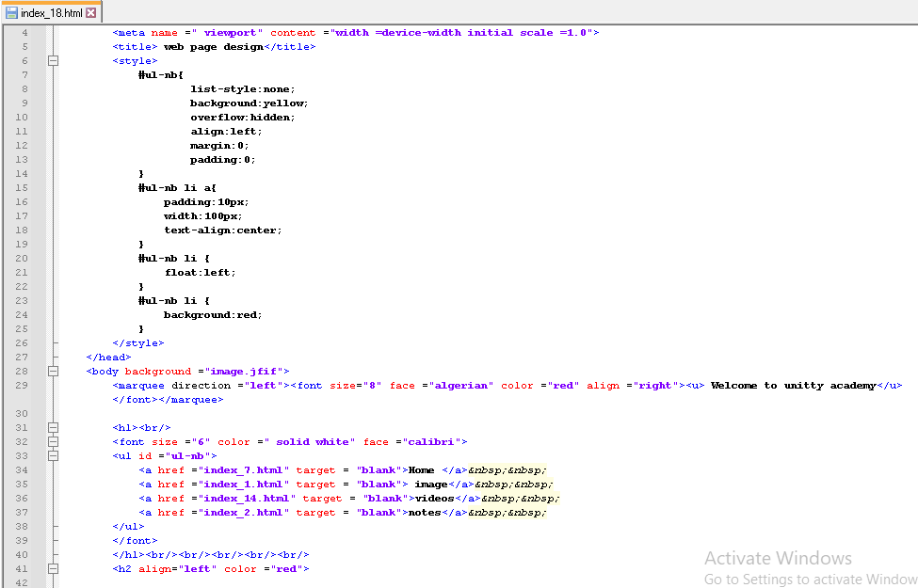Collapse the <h2 align="left"> fold marker
918x588 pixels.
54,568
